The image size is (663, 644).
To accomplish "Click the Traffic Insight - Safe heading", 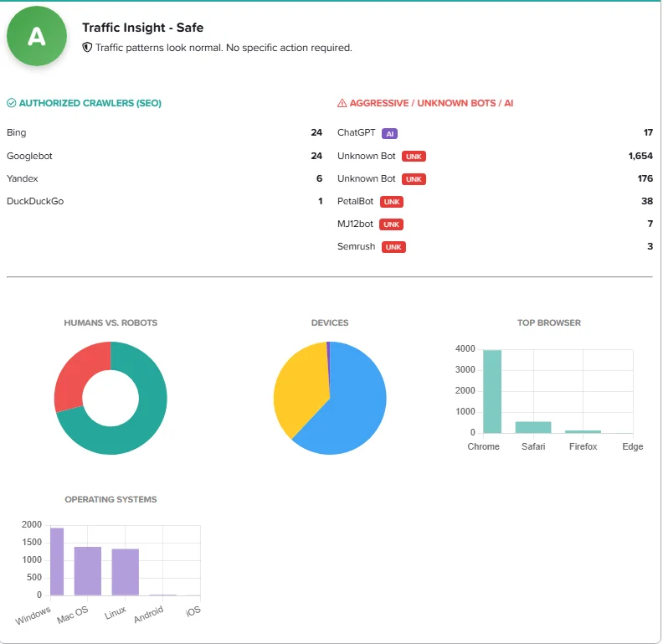I will click(x=142, y=28).
